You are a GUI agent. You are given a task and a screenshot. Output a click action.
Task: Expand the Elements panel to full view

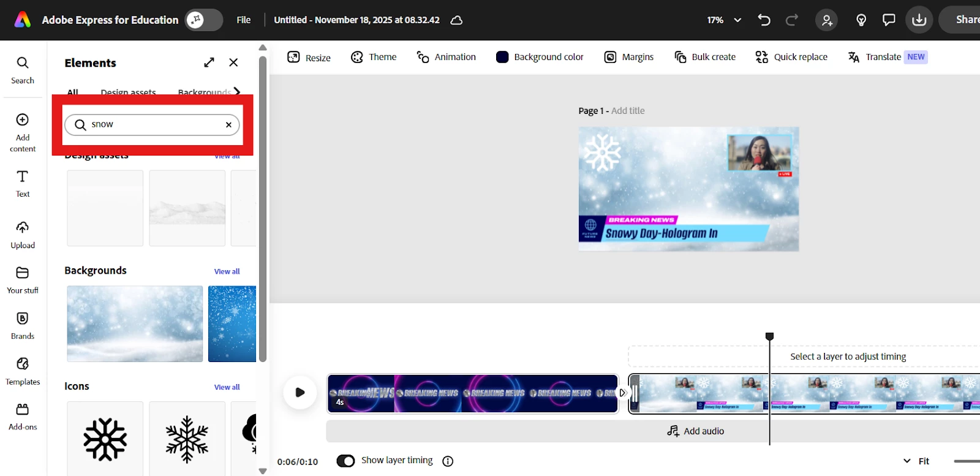pos(209,62)
